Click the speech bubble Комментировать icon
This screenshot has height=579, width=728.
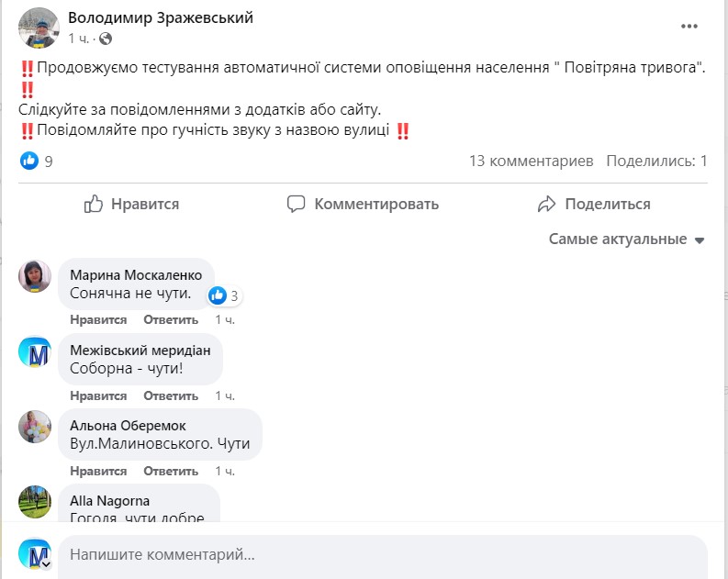(296, 204)
